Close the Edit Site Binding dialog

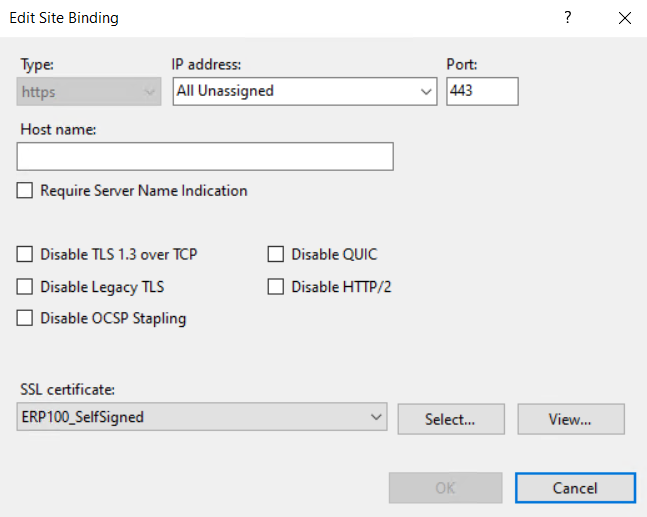(625, 18)
